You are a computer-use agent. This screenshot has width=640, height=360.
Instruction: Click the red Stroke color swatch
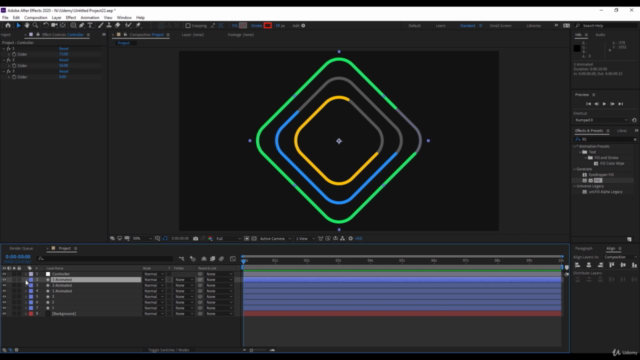[267, 25]
